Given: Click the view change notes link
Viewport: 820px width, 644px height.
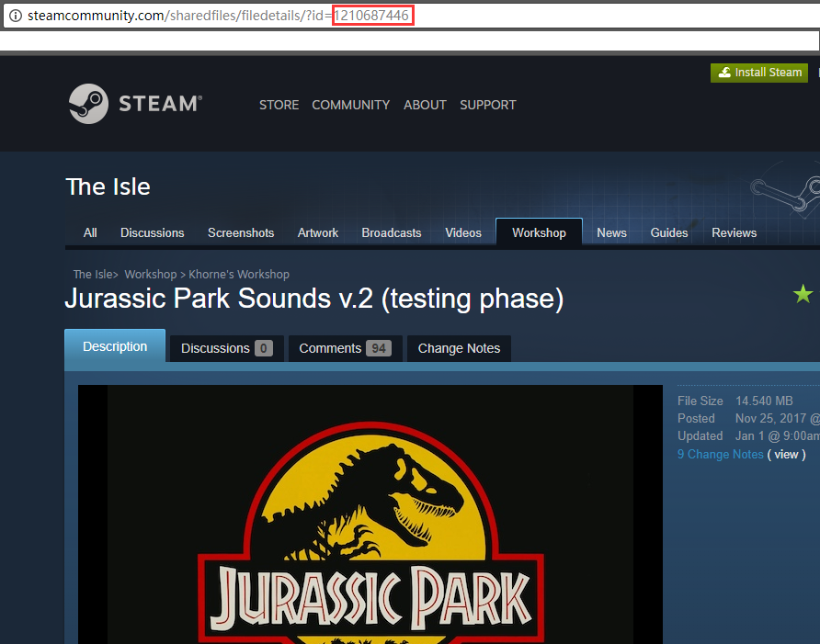Looking at the screenshot, I should pyautogui.click(x=786, y=454).
